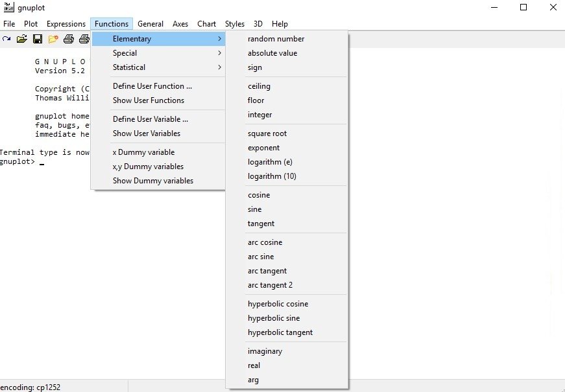This screenshot has height=392, width=565.
Task: Choose Define User Function...
Action: coord(158,86)
